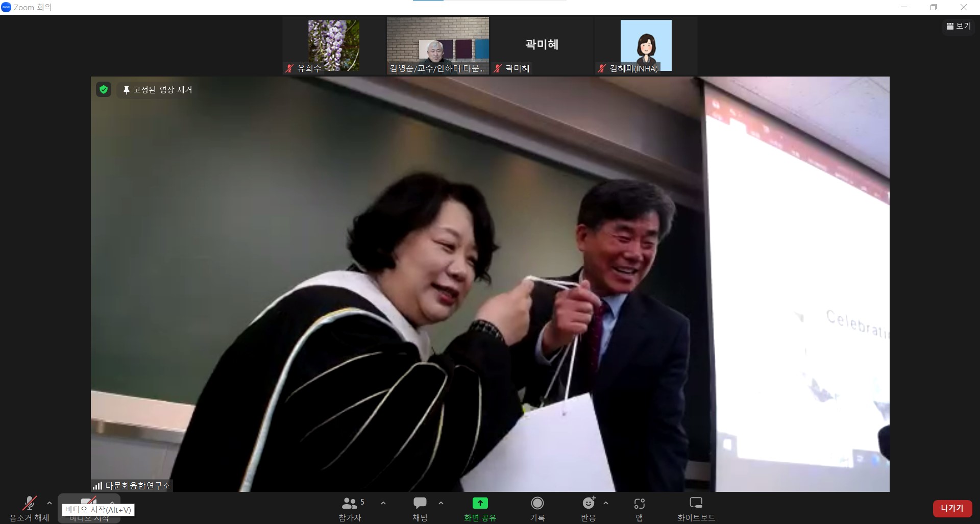
Task: Unmute the microphone with 음소거 해제
Action: click(29, 508)
